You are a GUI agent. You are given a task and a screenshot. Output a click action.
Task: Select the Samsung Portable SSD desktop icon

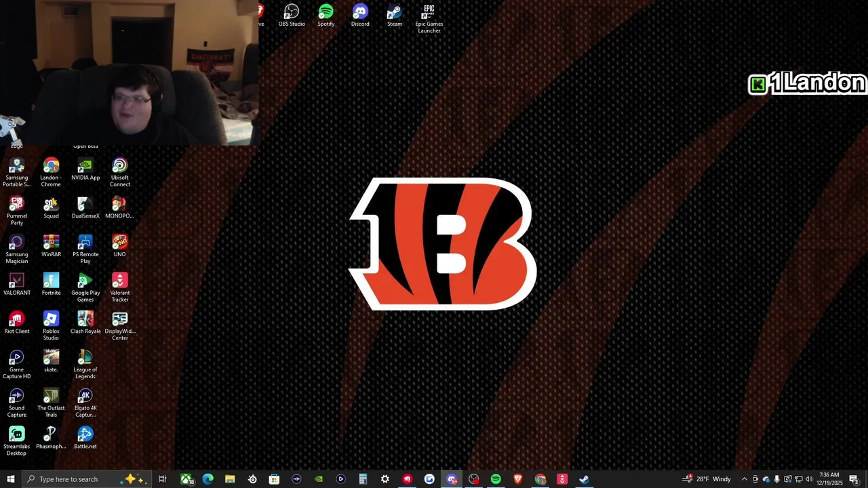click(17, 173)
